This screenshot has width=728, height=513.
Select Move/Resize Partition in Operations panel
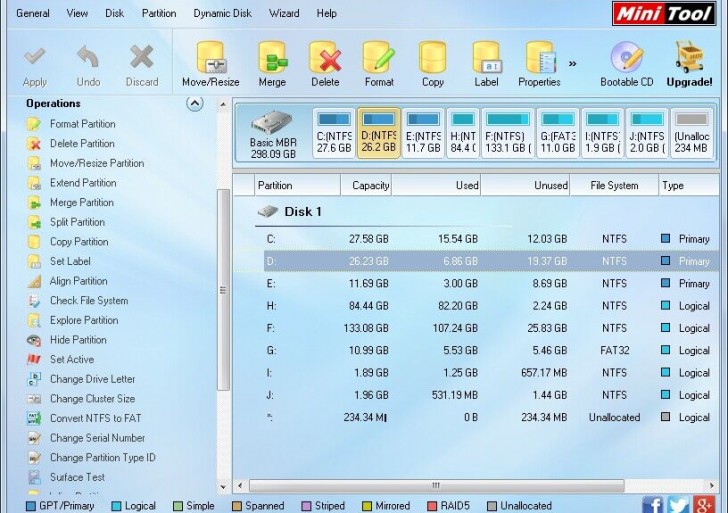coord(97,163)
